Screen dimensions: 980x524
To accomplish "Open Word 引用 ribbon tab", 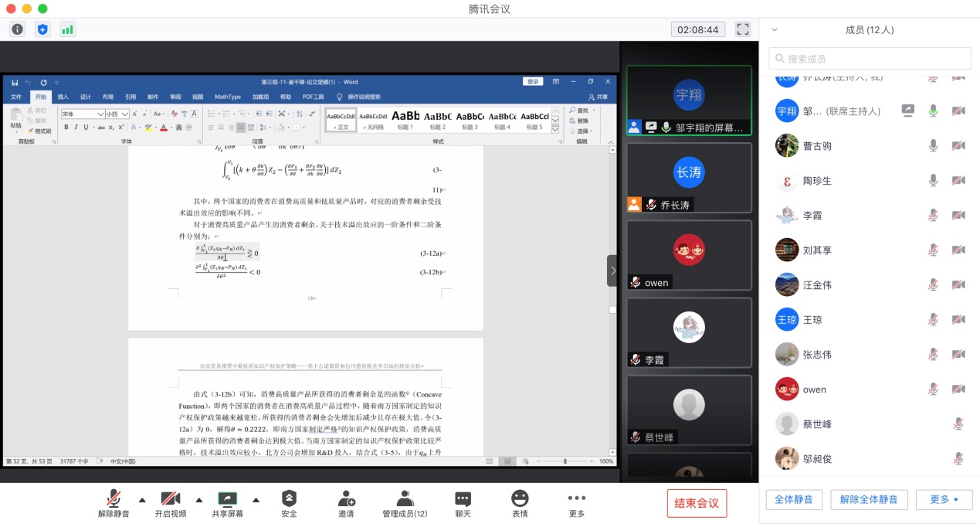I will tap(131, 97).
